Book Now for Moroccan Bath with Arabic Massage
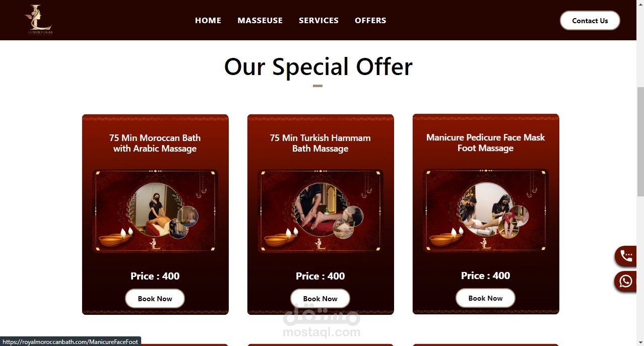This screenshot has height=346, width=644. pyautogui.click(x=155, y=299)
